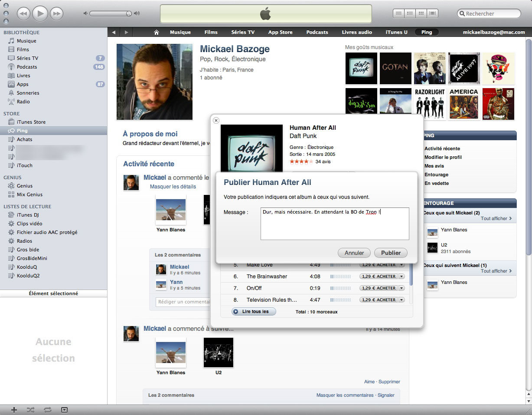Switch to list view
Screen dimensions: 532x415
coord(398,13)
